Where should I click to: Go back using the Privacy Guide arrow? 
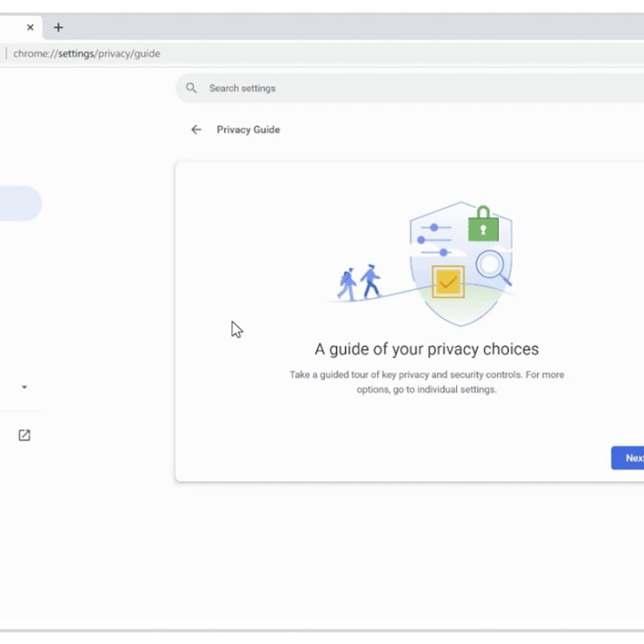(196, 130)
